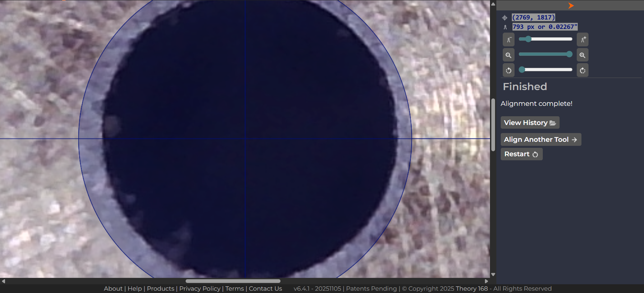Click the decrease circle radius compass icon

[508, 40]
